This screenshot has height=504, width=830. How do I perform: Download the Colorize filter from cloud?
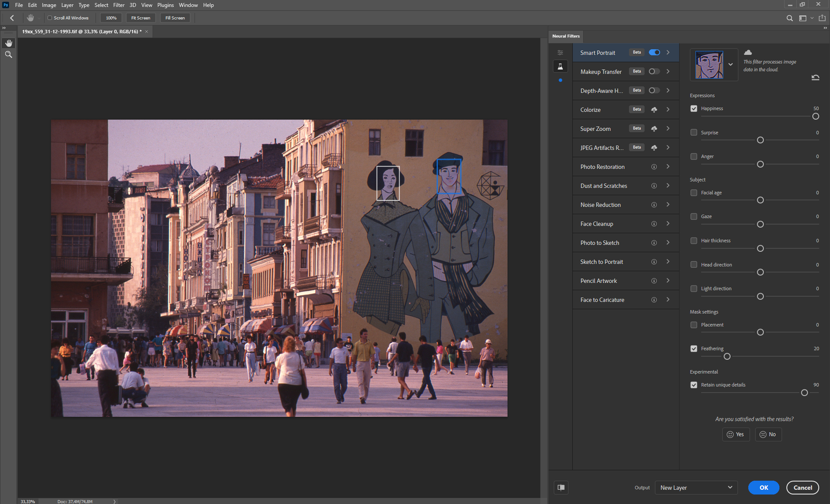[654, 110]
